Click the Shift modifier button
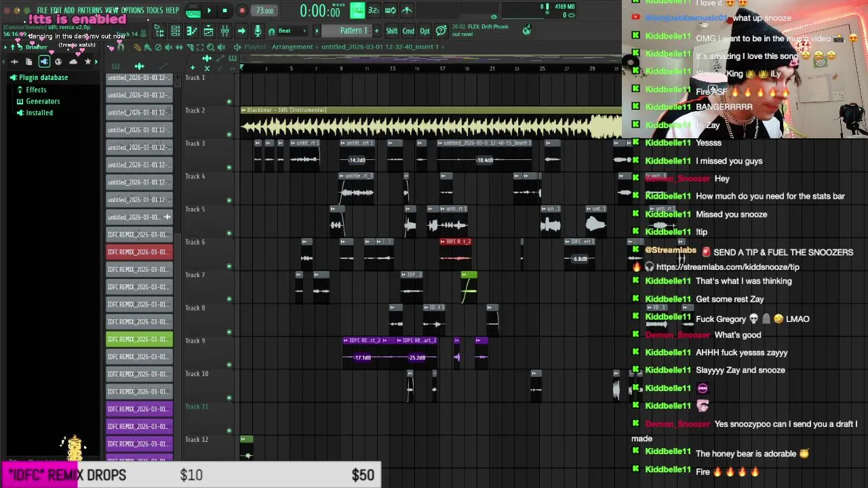 click(x=391, y=30)
